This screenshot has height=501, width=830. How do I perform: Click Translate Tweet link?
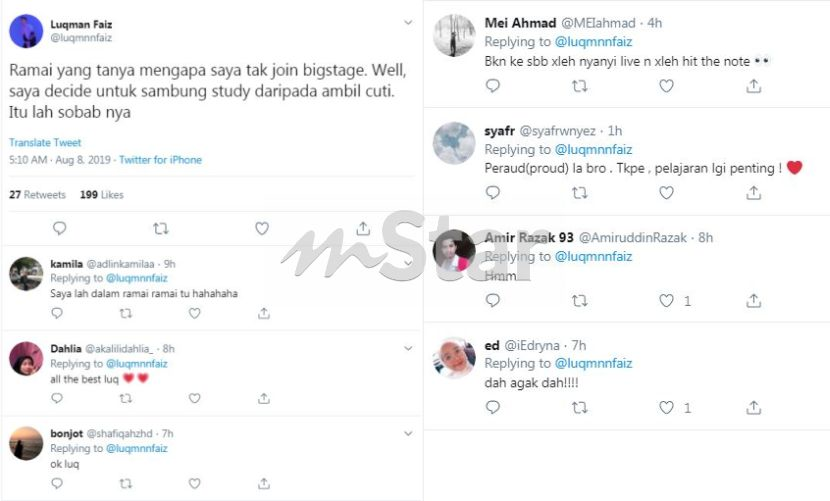click(45, 142)
